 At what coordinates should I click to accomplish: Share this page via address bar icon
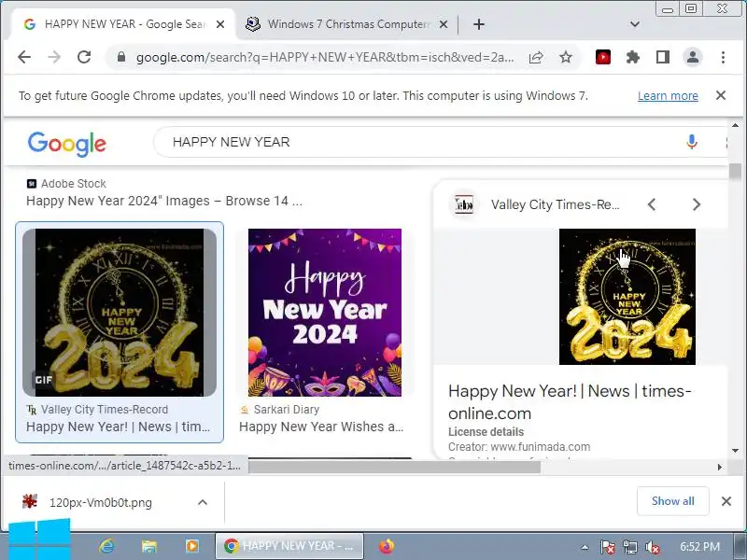(536, 58)
